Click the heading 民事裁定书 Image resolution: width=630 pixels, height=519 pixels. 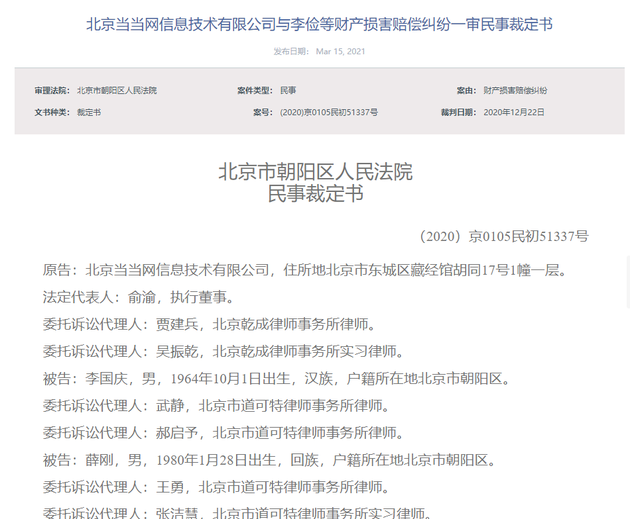pos(315,194)
